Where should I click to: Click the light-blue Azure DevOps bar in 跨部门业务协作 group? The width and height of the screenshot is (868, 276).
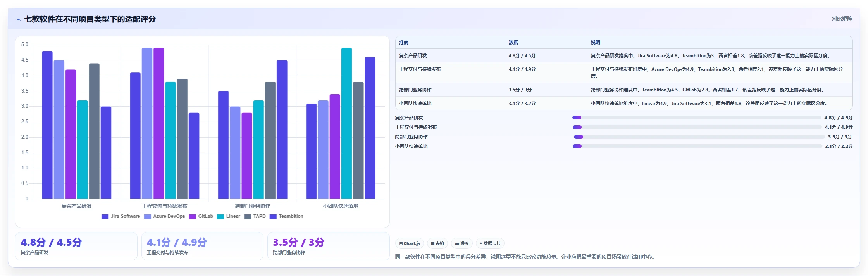click(x=235, y=153)
